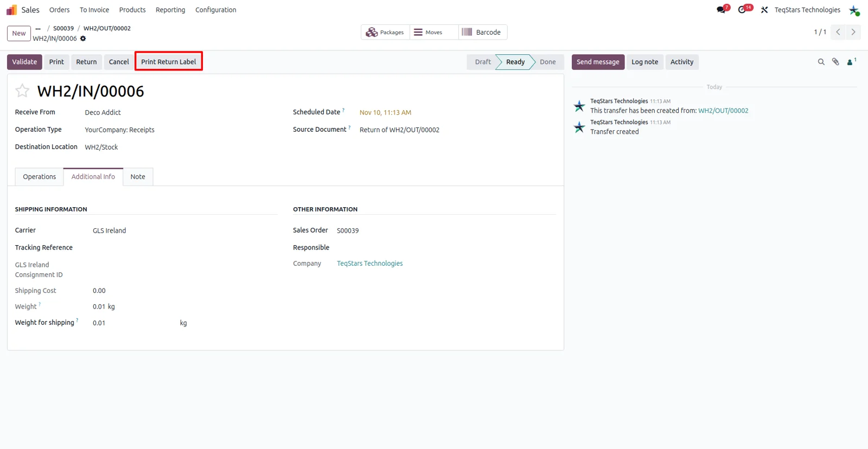Viewport: 868px width, 449px height.
Task: Show followers icon in chatter
Action: click(x=851, y=62)
